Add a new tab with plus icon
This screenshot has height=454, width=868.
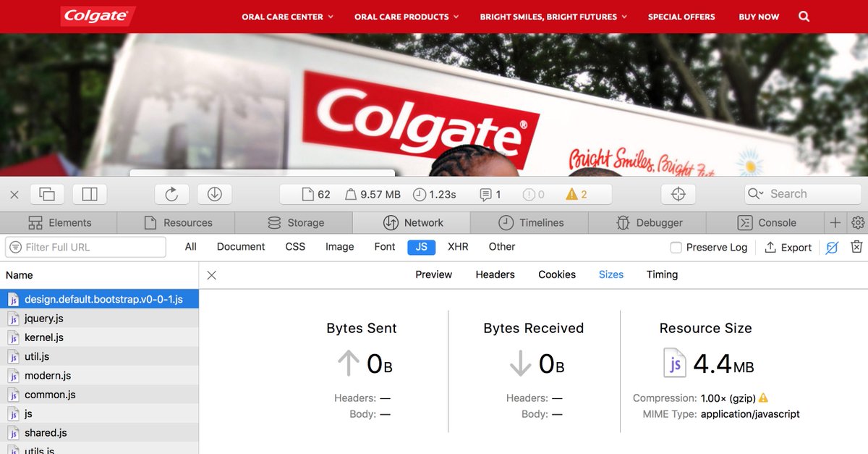coord(835,222)
